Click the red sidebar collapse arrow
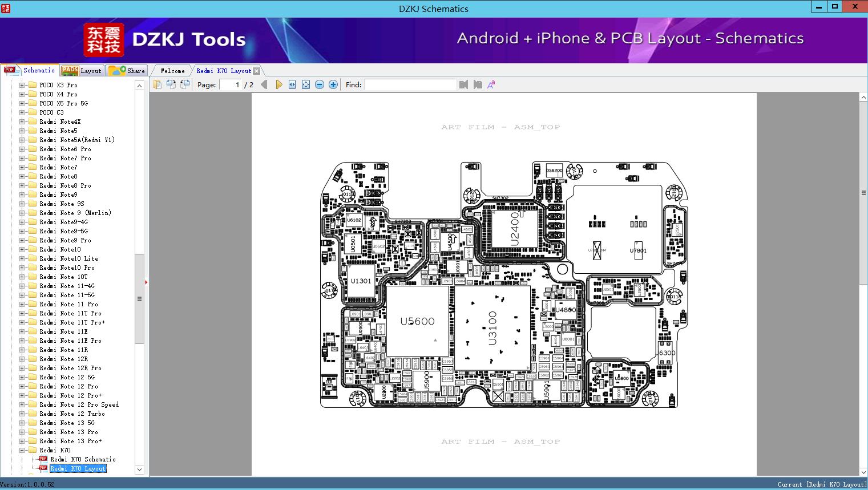868x490 pixels. coord(147,282)
